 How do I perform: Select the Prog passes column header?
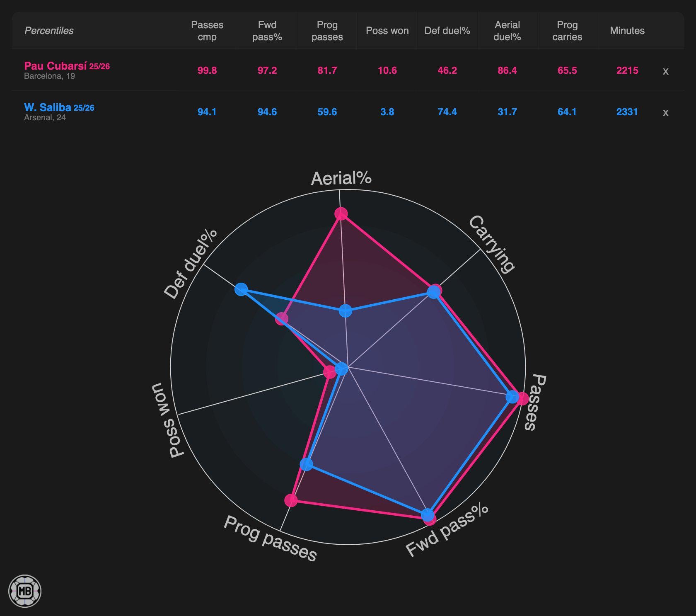[327, 31]
